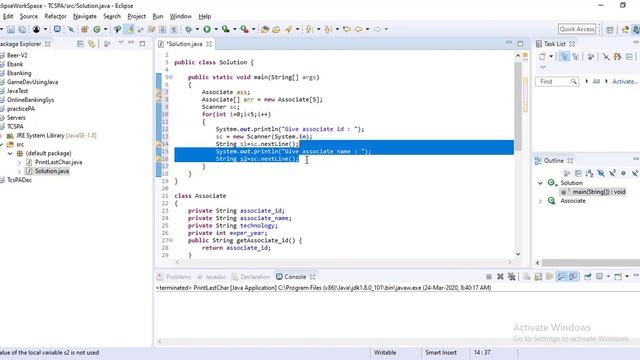Image resolution: width=640 pixels, height=360 pixels.
Task: Link Package Explorer with editor
Action: pyautogui.click(x=91, y=43)
